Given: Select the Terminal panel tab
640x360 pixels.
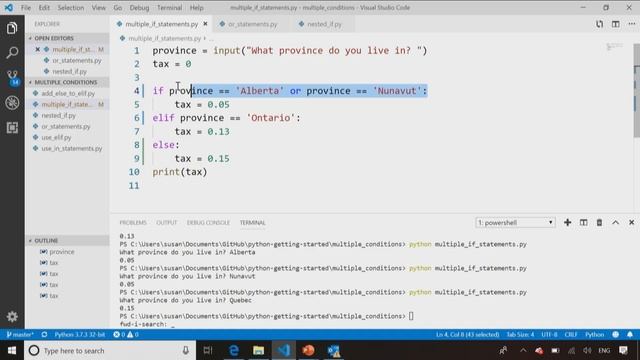Looking at the screenshot, I should pyautogui.click(x=252, y=222).
